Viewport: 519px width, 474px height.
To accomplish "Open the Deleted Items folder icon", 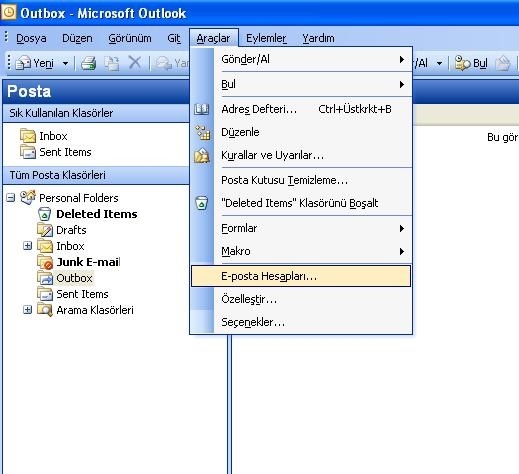I will click(44, 214).
